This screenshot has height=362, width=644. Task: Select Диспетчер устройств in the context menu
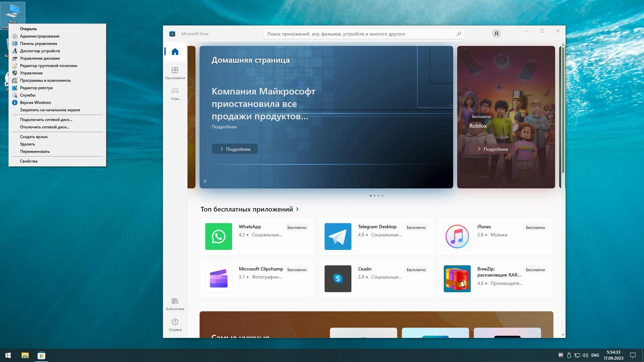[x=40, y=51]
